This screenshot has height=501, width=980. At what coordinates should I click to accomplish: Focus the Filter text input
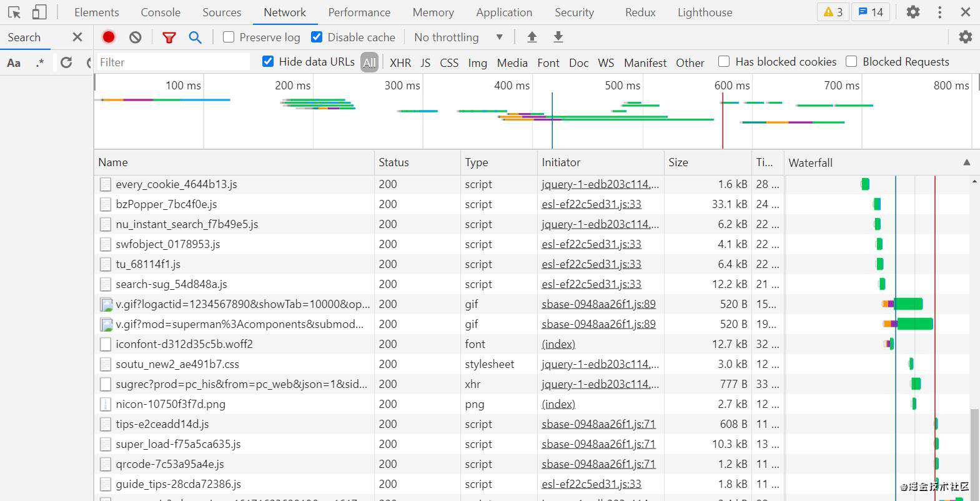(172, 62)
